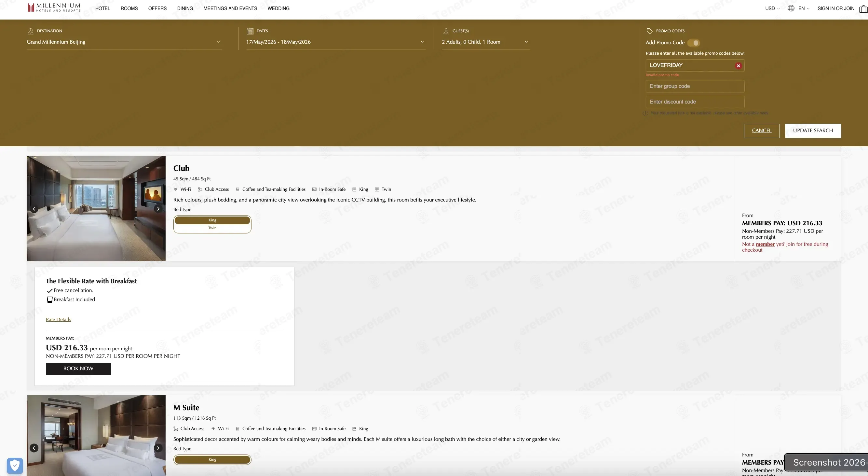Click the privacy shield badge icon

(x=15, y=466)
